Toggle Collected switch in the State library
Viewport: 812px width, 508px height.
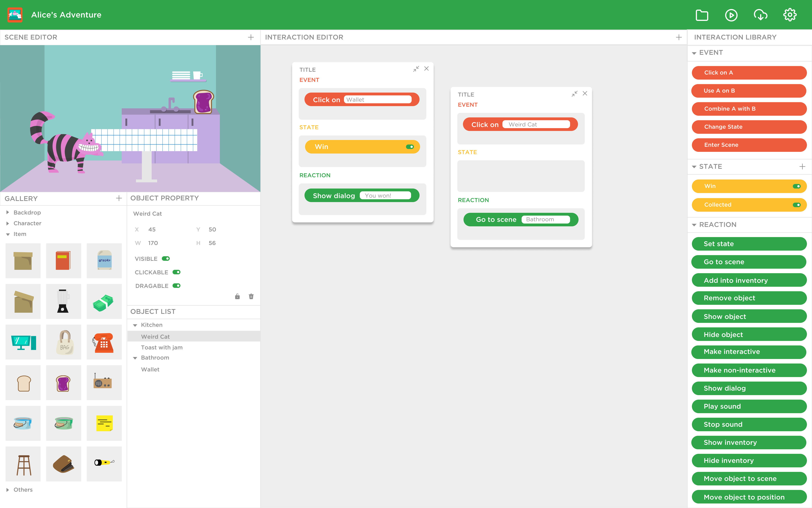click(797, 205)
